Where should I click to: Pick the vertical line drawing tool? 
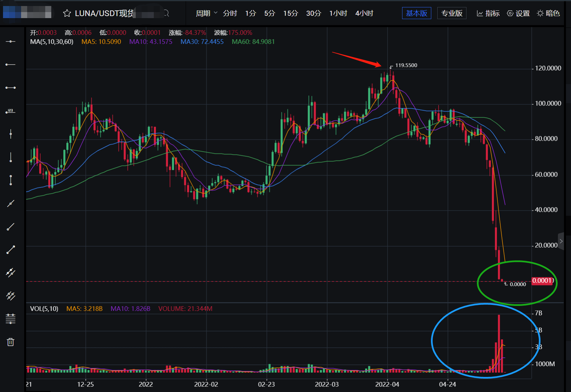click(x=11, y=134)
